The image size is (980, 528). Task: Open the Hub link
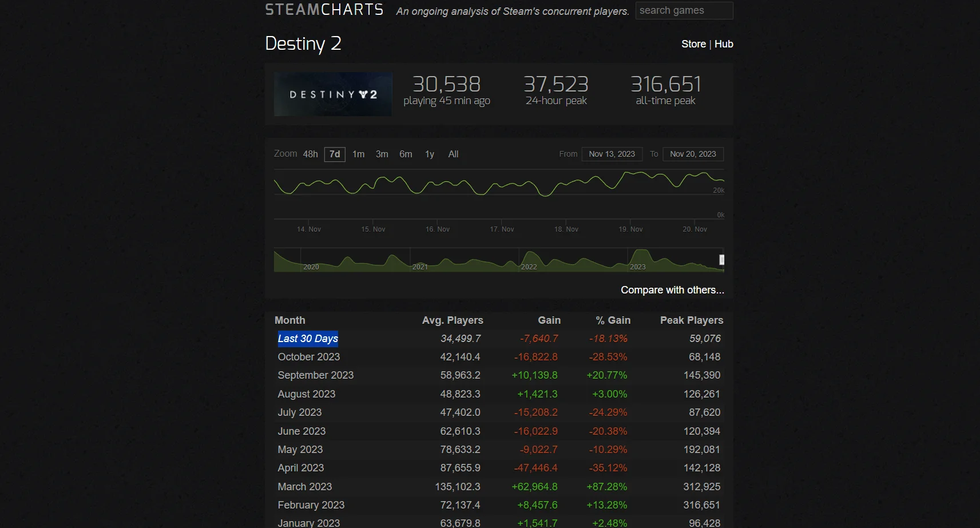point(724,44)
